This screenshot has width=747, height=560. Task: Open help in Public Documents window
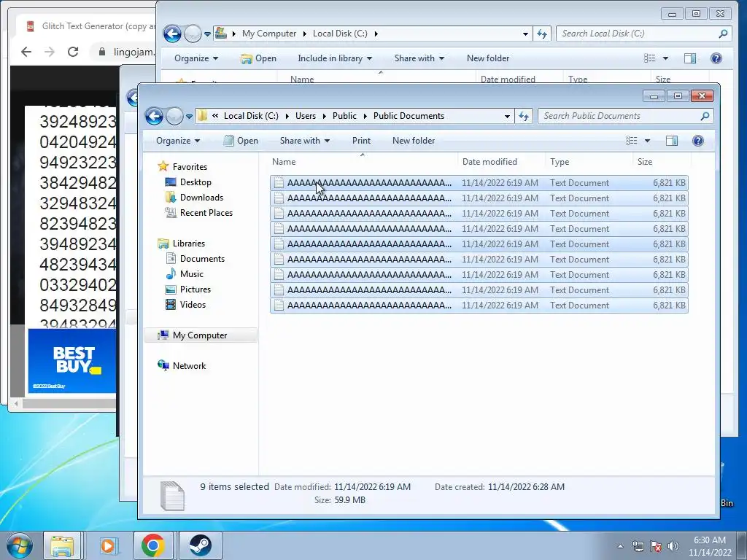pos(698,141)
